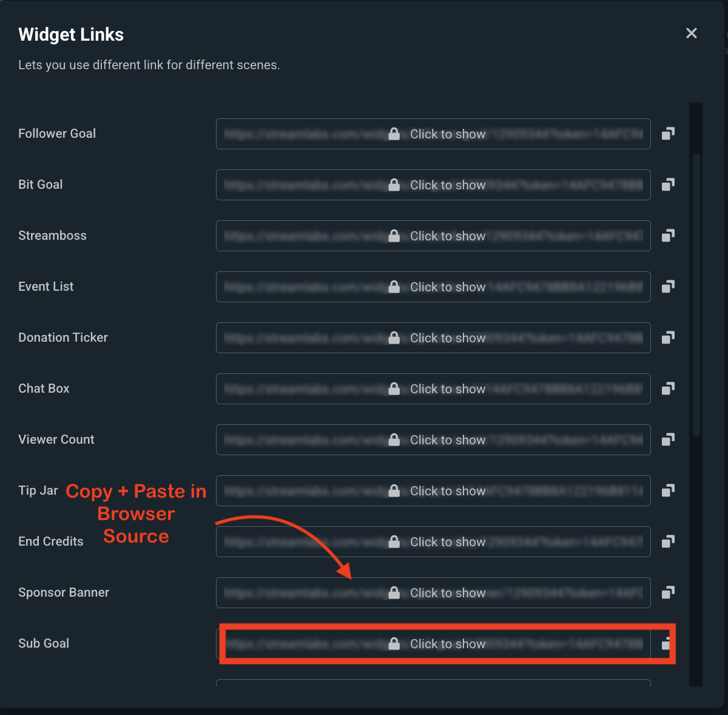728x715 pixels.
Task: Copy the Chat Box widget link
Action: tap(668, 388)
